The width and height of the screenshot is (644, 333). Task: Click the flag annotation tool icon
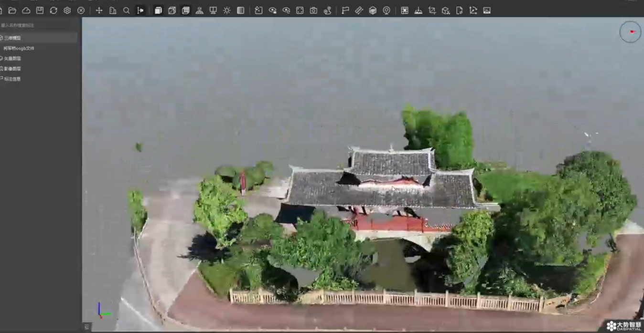[x=345, y=10]
